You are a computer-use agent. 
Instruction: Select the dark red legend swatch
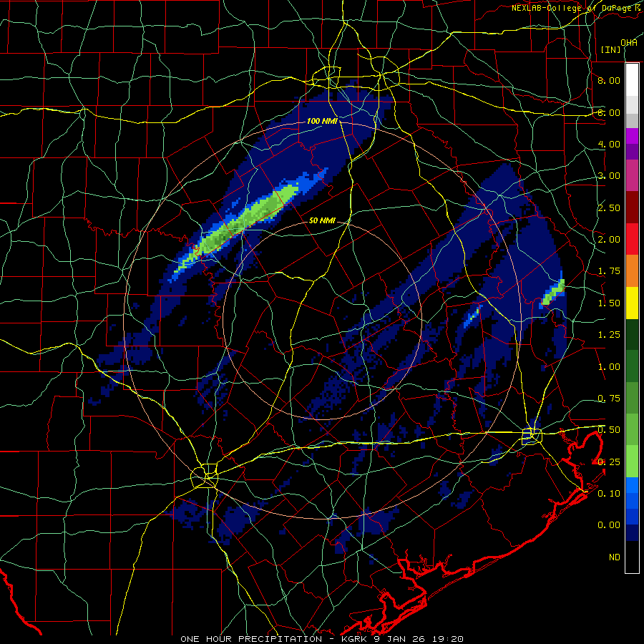[632, 208]
